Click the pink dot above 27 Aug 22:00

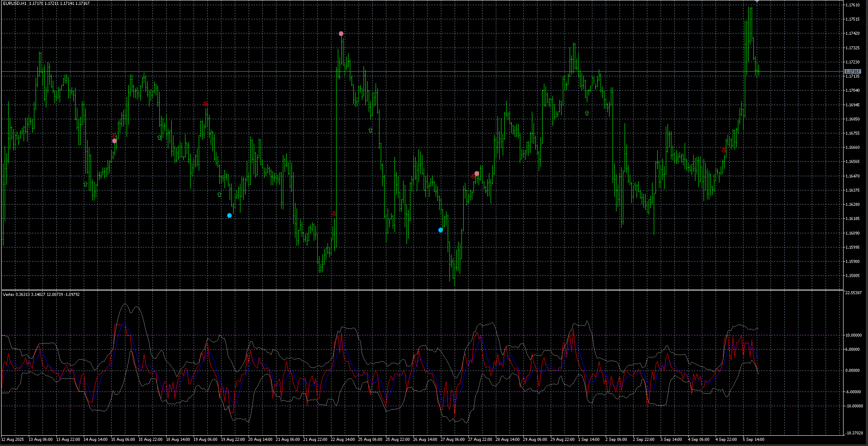pyautogui.click(x=476, y=173)
